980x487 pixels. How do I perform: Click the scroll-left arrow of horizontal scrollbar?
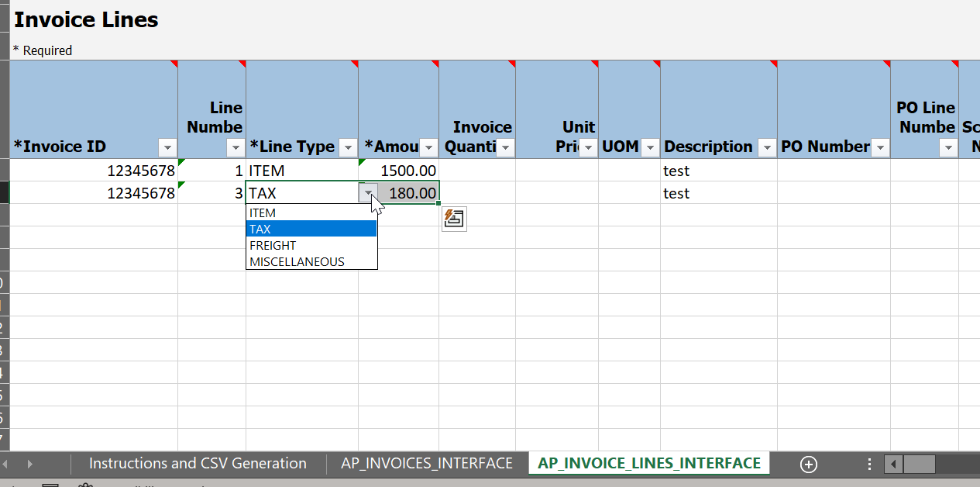click(x=893, y=464)
